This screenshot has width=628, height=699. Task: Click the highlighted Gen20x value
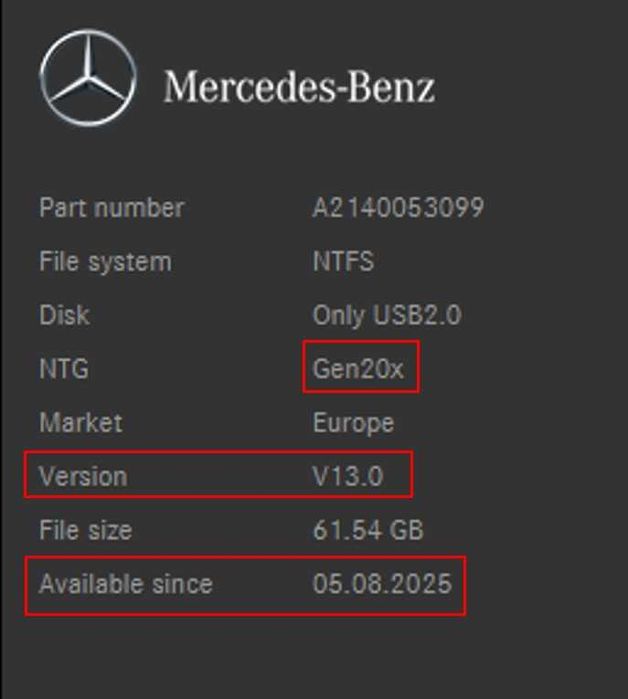pyautogui.click(x=359, y=369)
